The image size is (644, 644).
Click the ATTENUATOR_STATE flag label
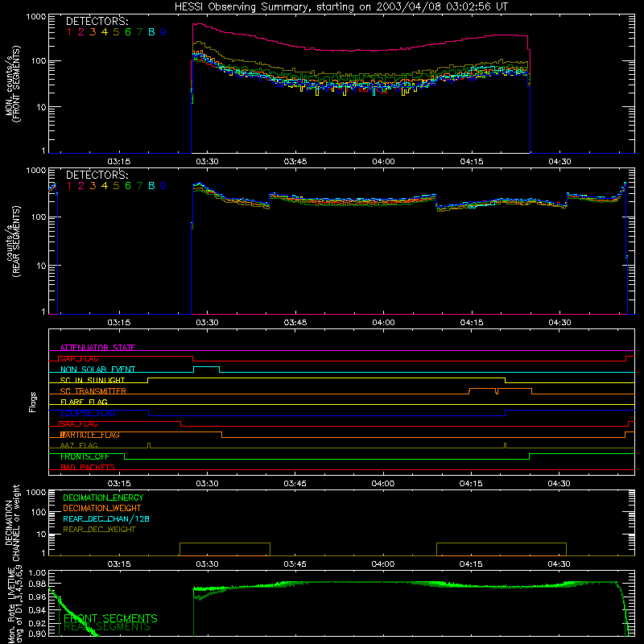click(97, 348)
